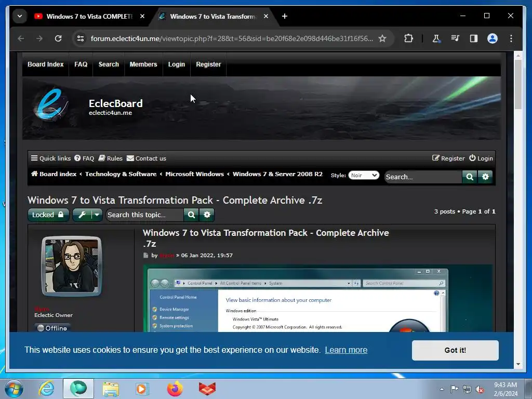
Task: Open Windows 7 & Server 2008 R2 breadcrumb
Action: coord(277,174)
